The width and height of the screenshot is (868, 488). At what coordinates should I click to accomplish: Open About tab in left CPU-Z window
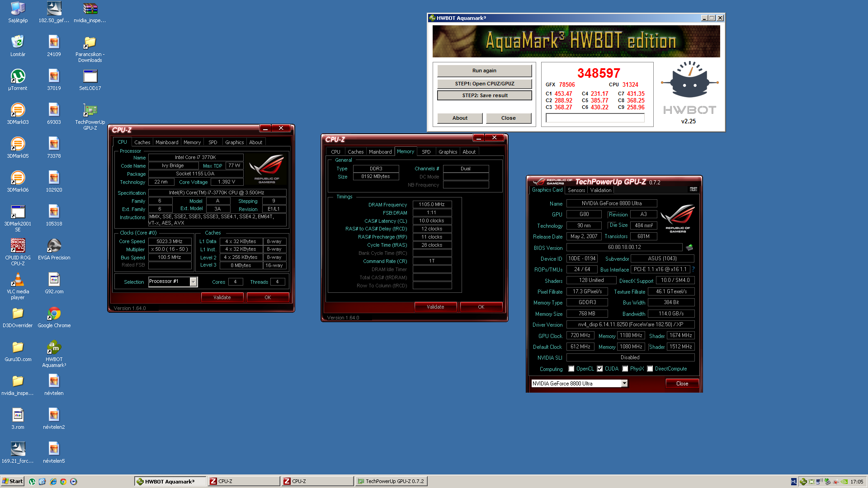[256, 142]
